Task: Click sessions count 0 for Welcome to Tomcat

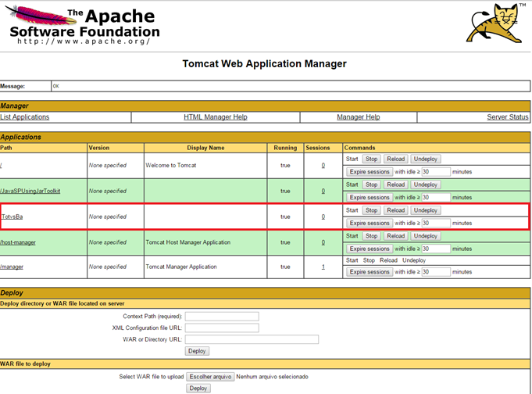Action: point(323,166)
